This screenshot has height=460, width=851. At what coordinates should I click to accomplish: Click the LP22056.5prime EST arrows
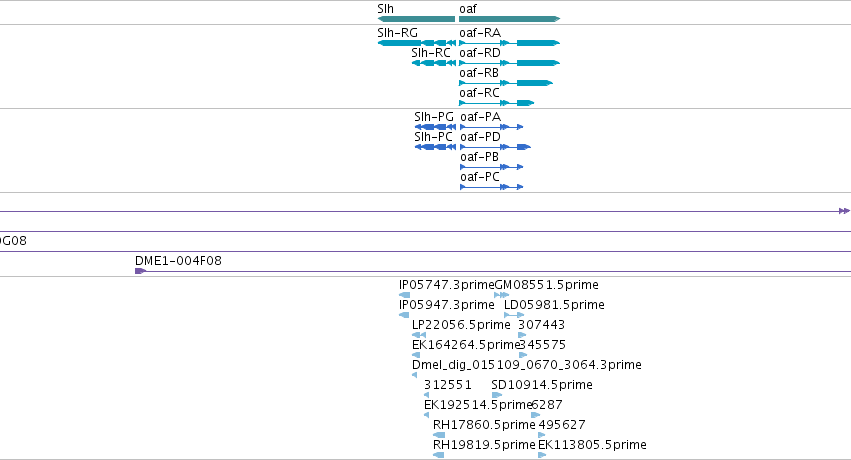pos(419,335)
